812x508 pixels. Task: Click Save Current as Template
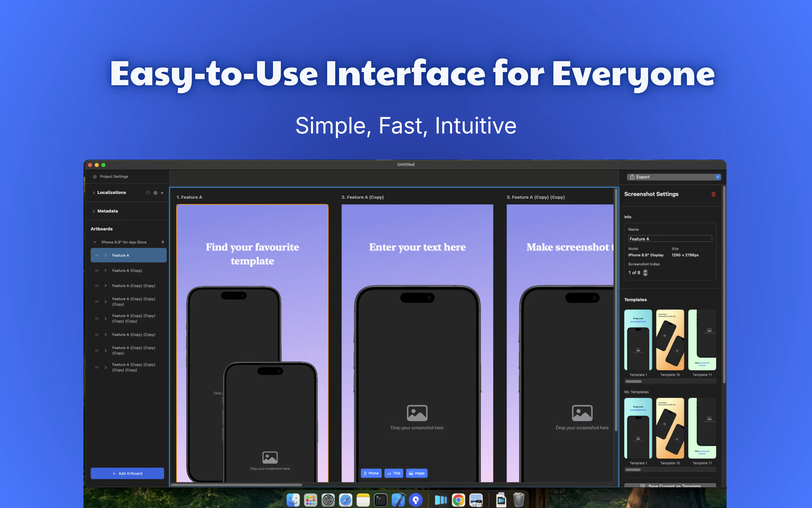click(x=670, y=486)
